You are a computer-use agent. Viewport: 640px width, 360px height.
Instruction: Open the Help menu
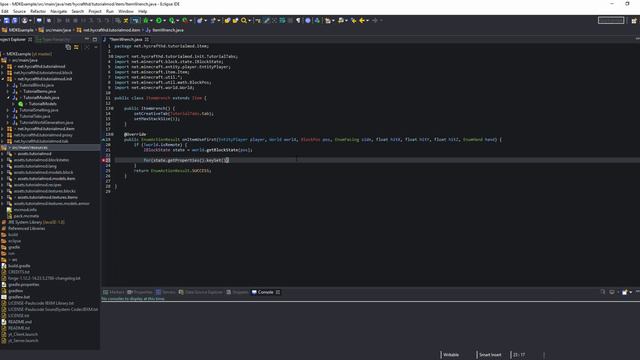142,11
